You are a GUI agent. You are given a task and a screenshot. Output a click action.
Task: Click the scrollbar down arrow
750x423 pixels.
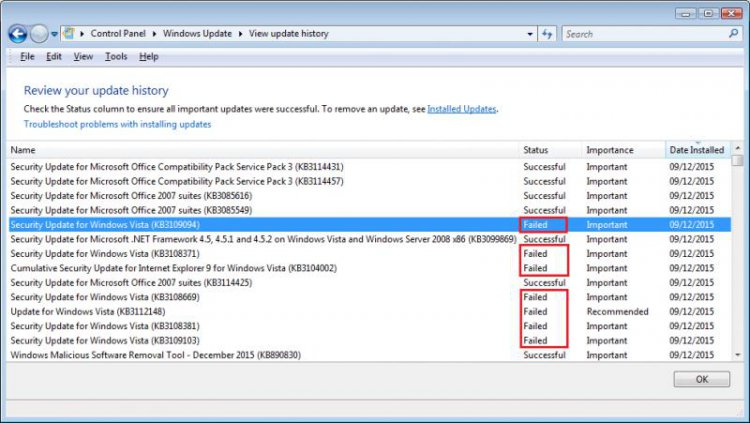pos(738,355)
